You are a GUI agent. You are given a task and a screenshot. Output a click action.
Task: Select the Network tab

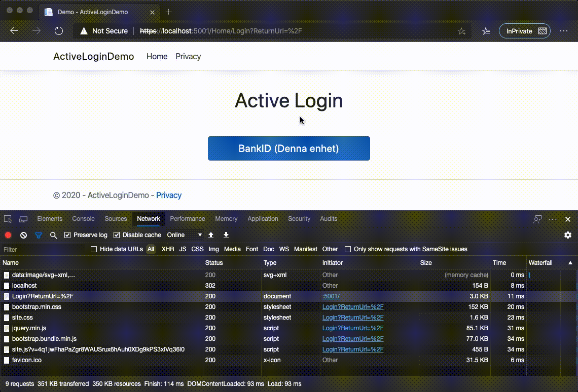click(149, 219)
